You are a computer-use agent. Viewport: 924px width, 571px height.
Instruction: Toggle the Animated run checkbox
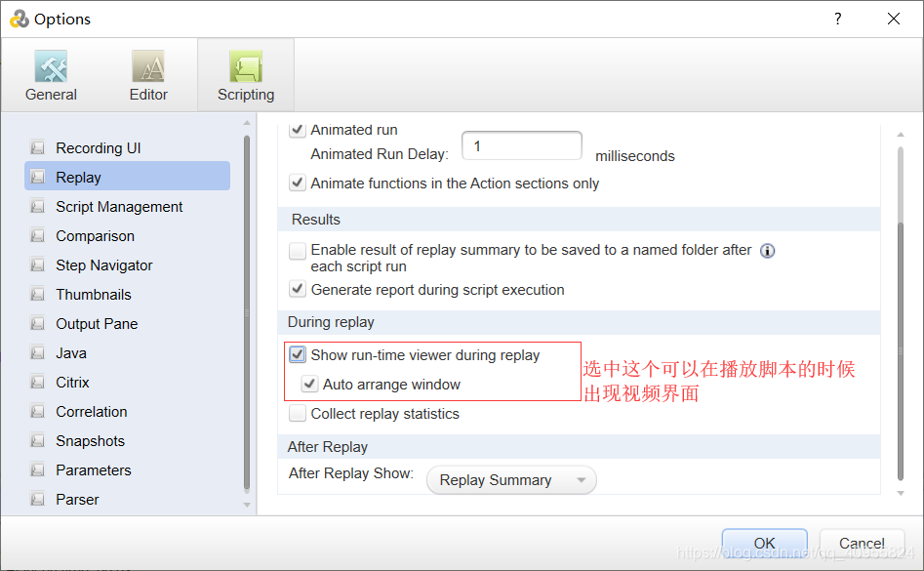[298, 129]
